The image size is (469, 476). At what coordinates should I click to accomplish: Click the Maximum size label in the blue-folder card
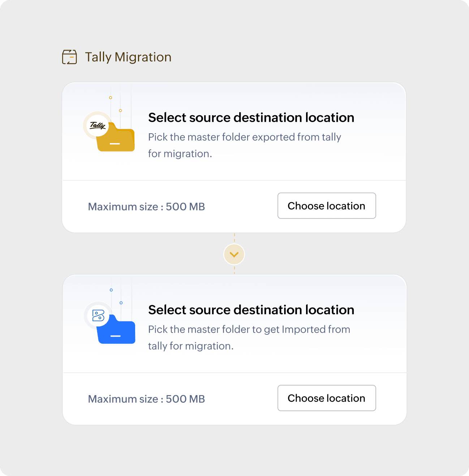146,399
